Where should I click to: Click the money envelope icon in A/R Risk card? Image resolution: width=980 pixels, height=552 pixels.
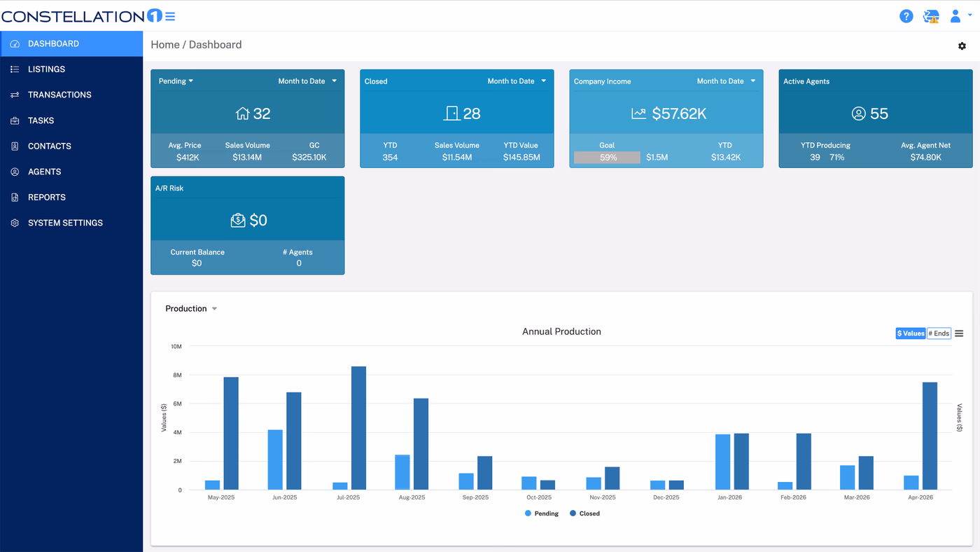[x=238, y=220]
